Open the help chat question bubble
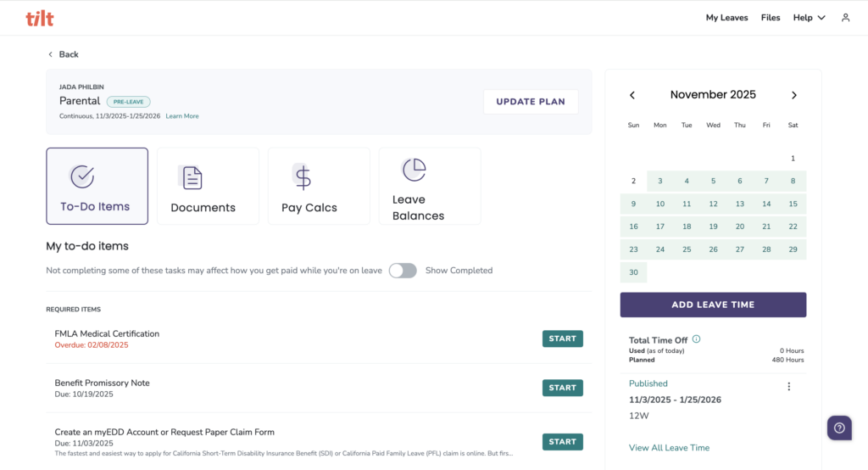868x470 pixels. pyautogui.click(x=839, y=428)
